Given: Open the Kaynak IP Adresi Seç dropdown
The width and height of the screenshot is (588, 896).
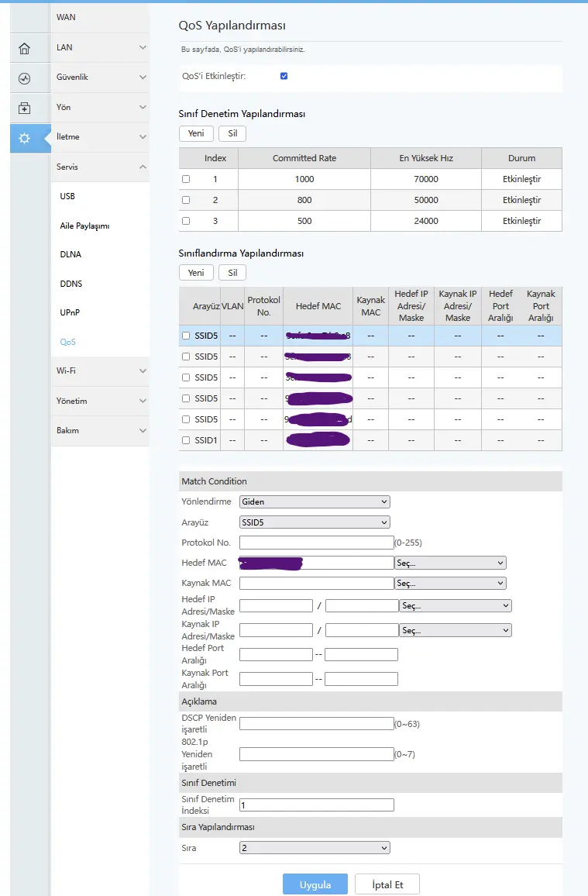Looking at the screenshot, I should [456, 630].
